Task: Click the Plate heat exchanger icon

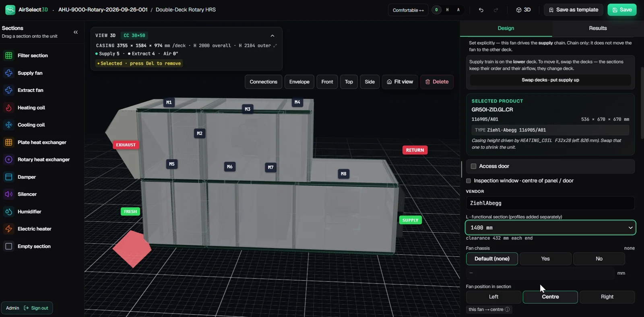Action: [x=9, y=142]
